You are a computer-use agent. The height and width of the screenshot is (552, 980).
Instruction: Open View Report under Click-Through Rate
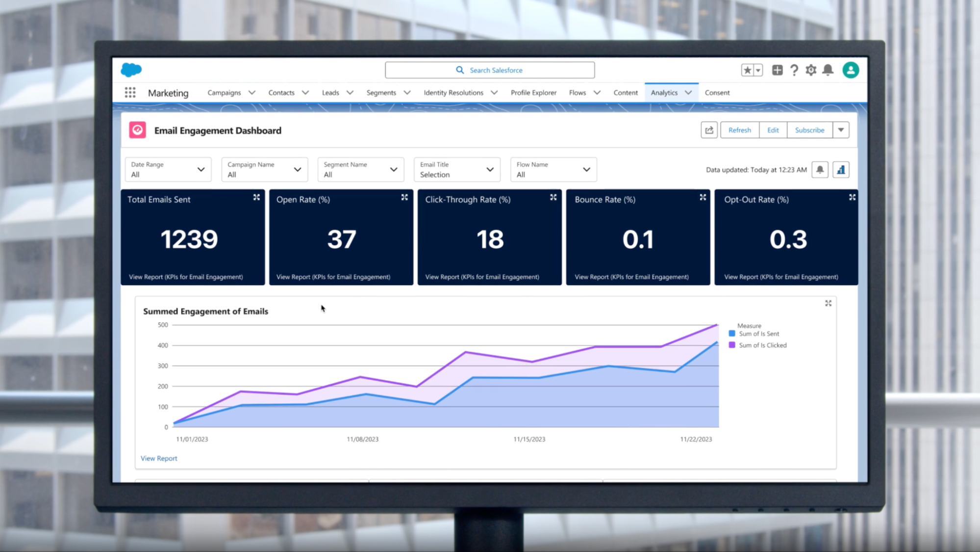[482, 277]
